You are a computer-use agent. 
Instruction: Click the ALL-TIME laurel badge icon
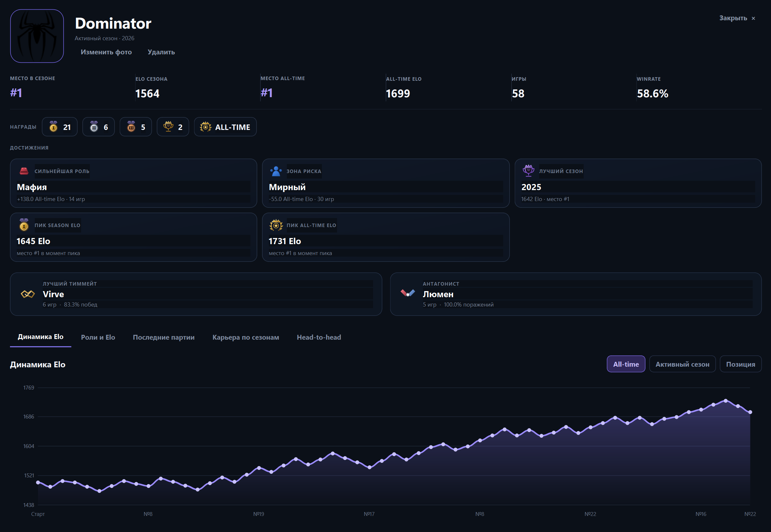tap(205, 127)
